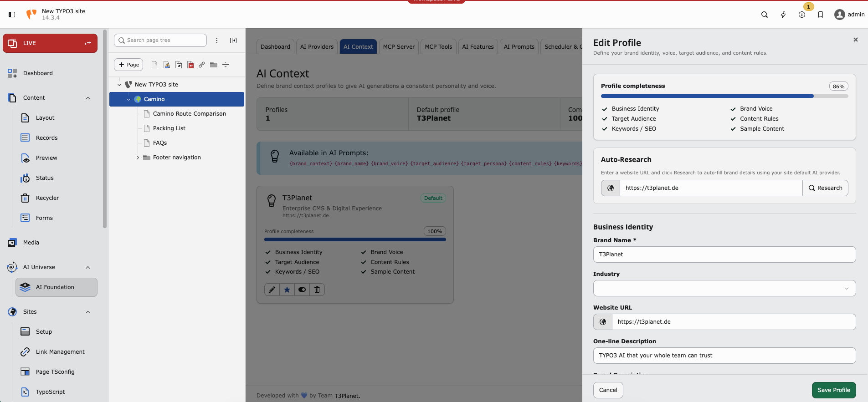Click the edit pencil on T3Planet card
868x402 pixels.
point(272,290)
